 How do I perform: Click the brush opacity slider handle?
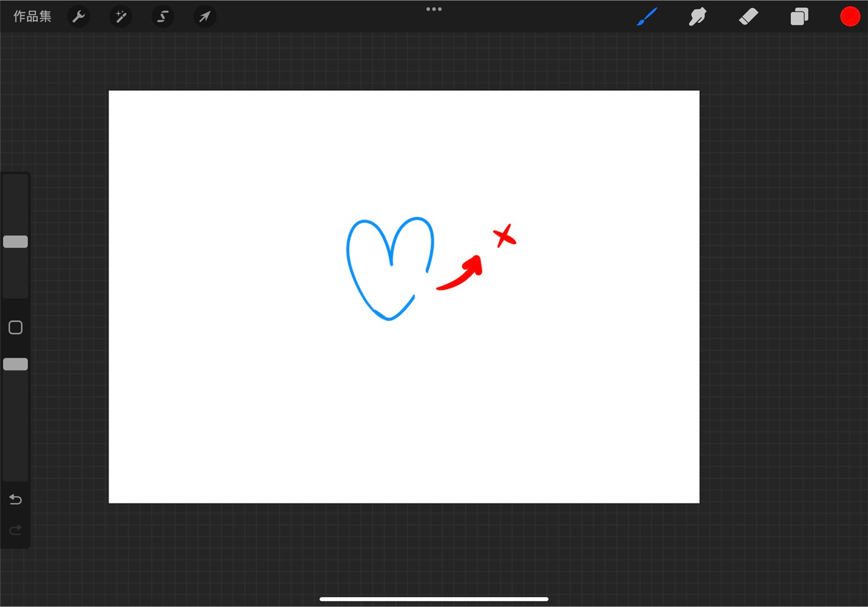coord(16,364)
